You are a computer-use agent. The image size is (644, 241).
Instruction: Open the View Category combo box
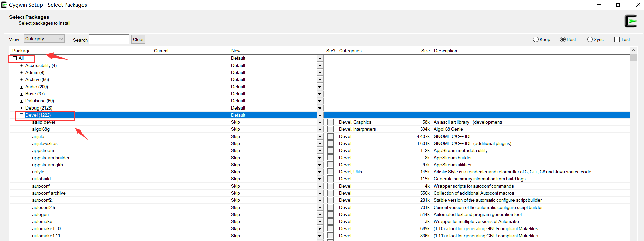click(44, 39)
